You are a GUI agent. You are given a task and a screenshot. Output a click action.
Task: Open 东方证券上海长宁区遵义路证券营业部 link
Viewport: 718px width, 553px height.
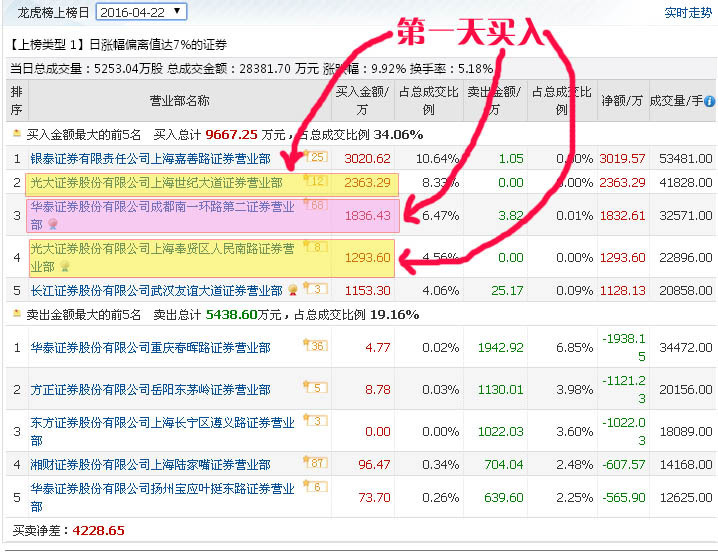coord(162,431)
